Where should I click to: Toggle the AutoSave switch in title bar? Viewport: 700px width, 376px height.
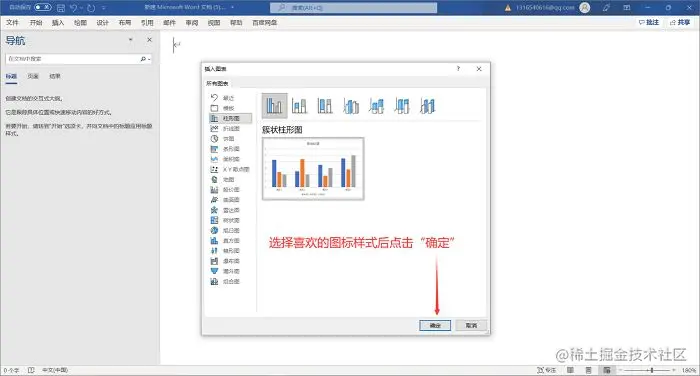coord(43,8)
